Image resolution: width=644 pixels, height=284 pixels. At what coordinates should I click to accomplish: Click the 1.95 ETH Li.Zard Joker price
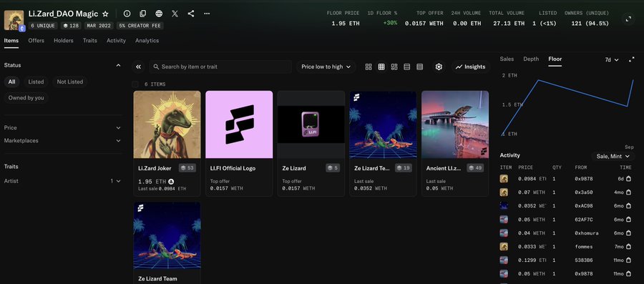point(152,182)
